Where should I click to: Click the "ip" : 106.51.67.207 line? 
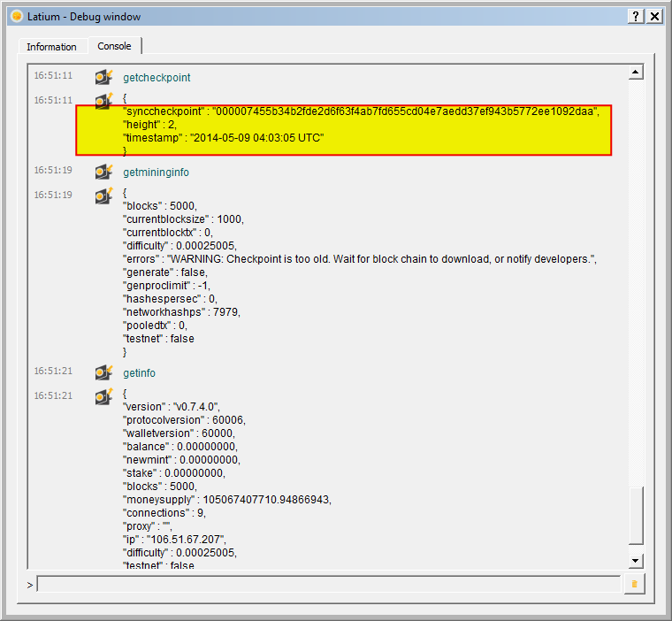point(174,540)
